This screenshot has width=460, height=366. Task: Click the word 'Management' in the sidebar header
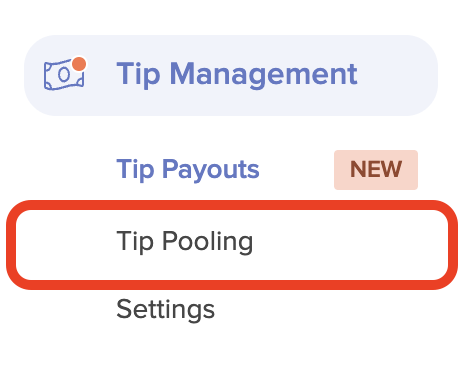[264, 75]
